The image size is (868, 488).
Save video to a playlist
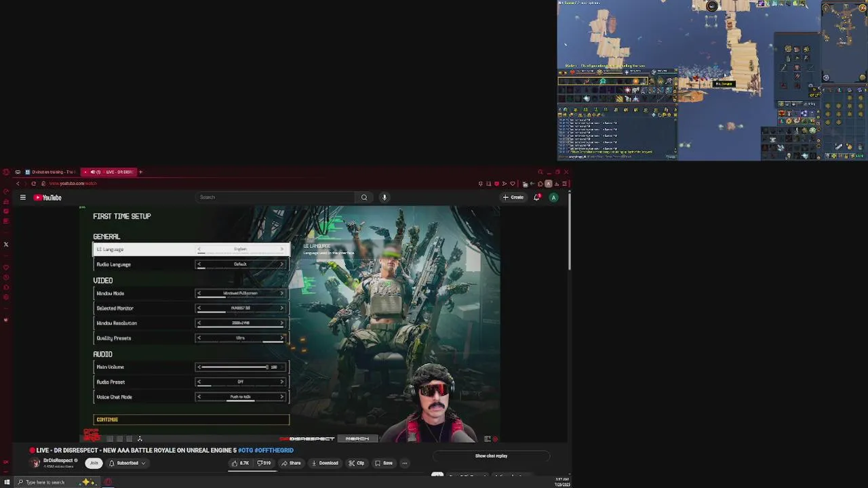[384, 463]
